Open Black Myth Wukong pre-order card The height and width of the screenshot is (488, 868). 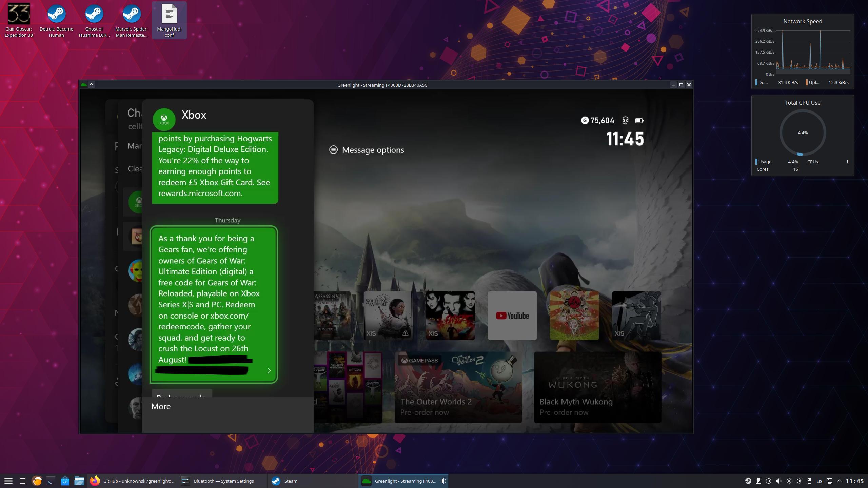click(x=597, y=387)
